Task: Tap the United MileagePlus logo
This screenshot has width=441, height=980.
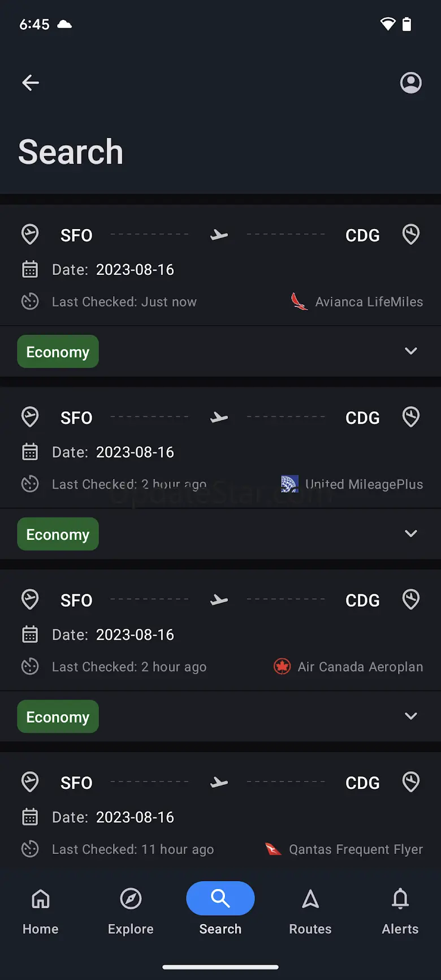Action: [x=289, y=484]
